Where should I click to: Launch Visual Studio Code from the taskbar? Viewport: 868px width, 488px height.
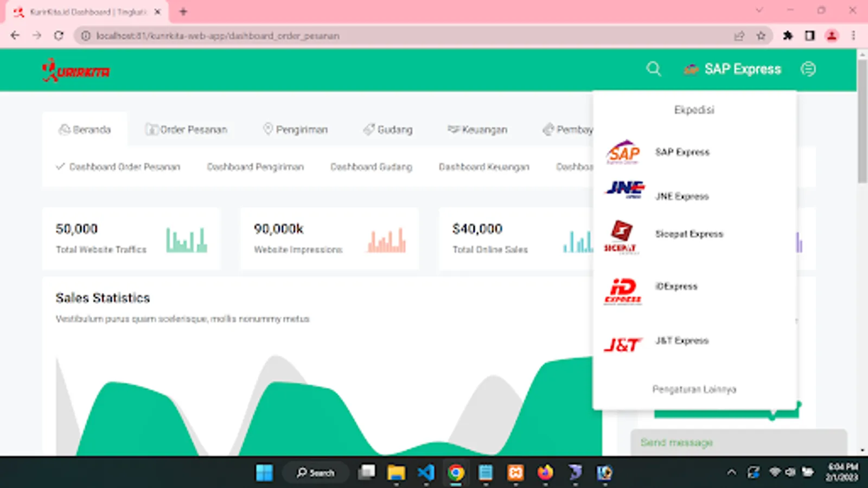pos(426,473)
